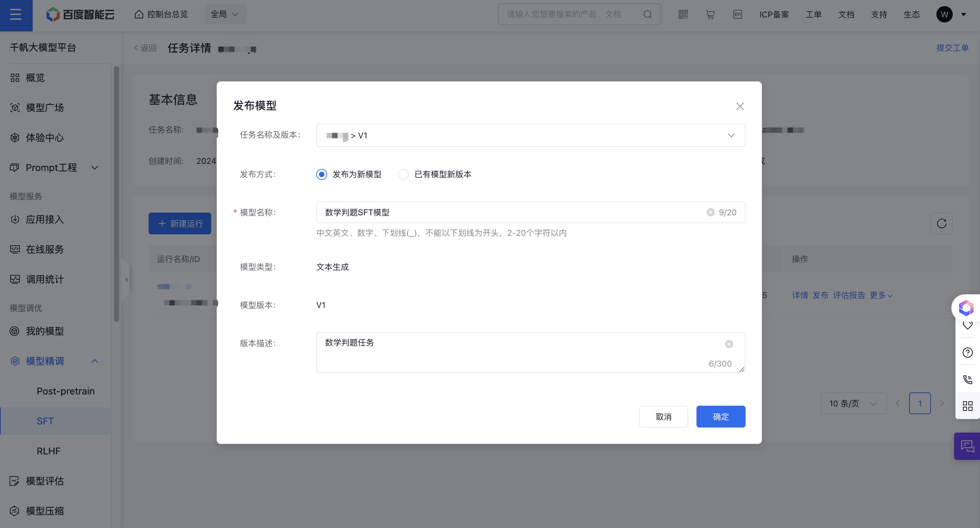This screenshot has width=980, height=528.
Task: Click 取消 to cancel the dialog
Action: point(663,417)
